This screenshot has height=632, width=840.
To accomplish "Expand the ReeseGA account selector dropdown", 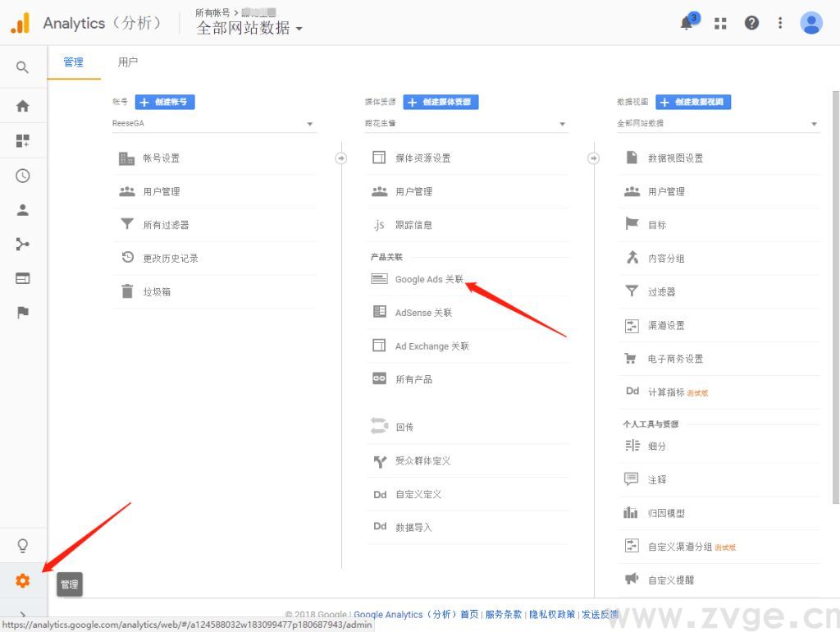I will [x=310, y=123].
